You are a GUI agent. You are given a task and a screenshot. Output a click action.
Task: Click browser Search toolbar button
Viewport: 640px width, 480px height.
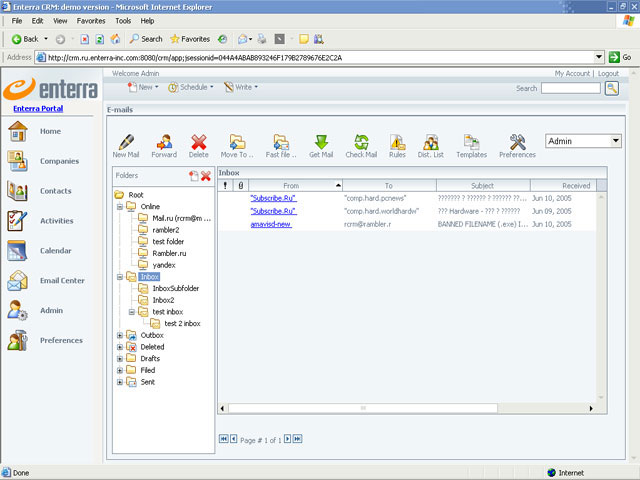146,39
